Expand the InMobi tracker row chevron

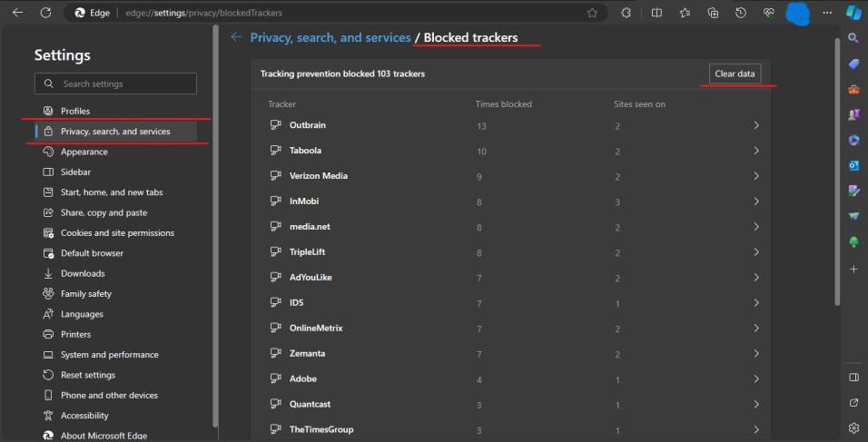click(x=755, y=201)
